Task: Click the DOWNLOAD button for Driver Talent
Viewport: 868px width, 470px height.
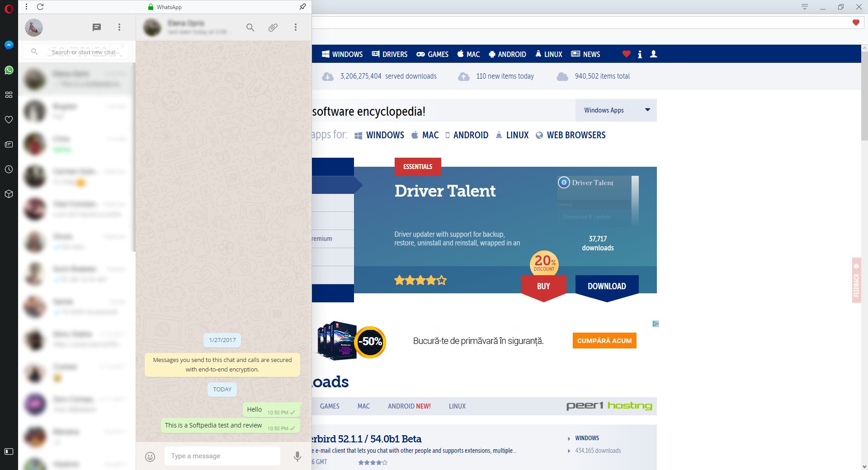Action: [607, 287]
